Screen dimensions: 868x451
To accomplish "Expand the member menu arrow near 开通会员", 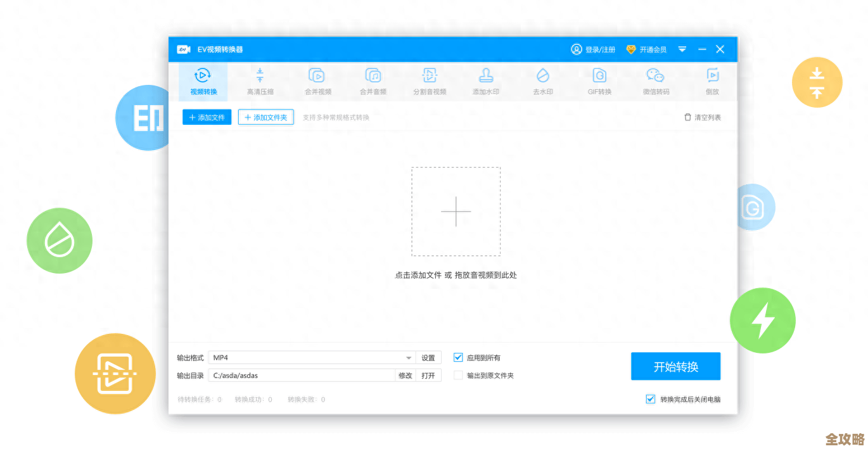I will pos(682,49).
